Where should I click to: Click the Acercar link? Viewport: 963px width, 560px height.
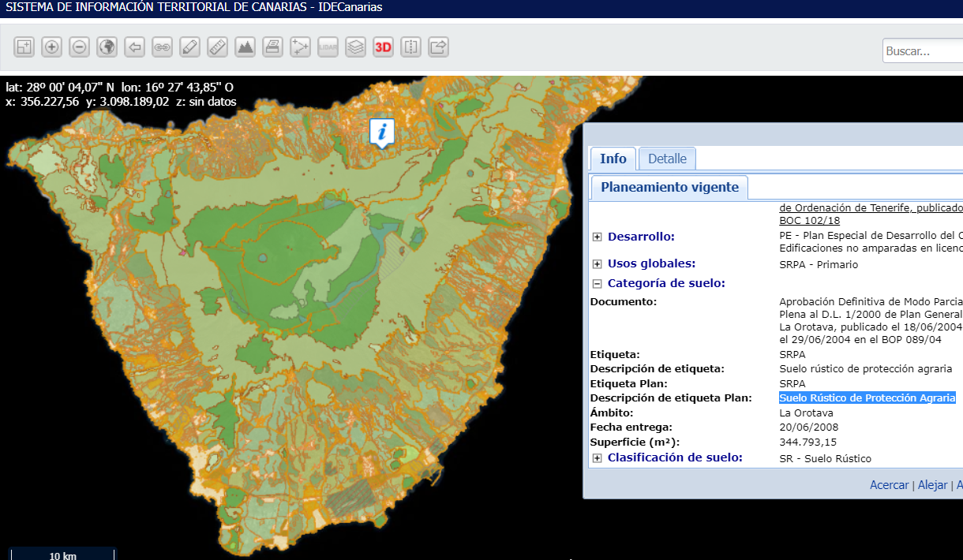tap(889, 485)
